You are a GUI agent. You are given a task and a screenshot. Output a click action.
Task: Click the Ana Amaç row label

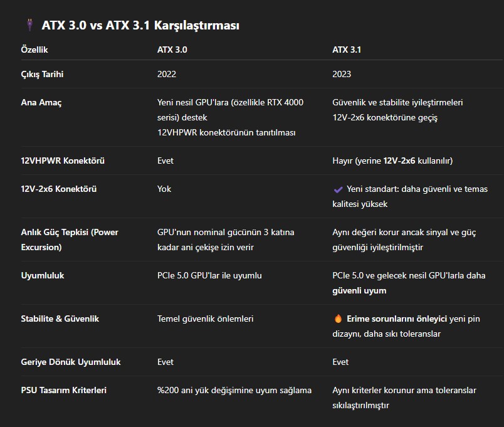(41, 103)
